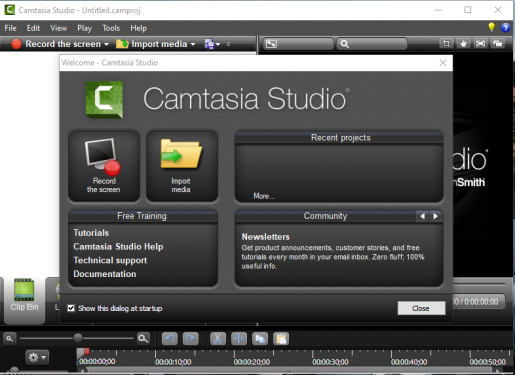Click timeline ruler at 00:00:30;00
The image size is (515, 375).
click(330, 362)
